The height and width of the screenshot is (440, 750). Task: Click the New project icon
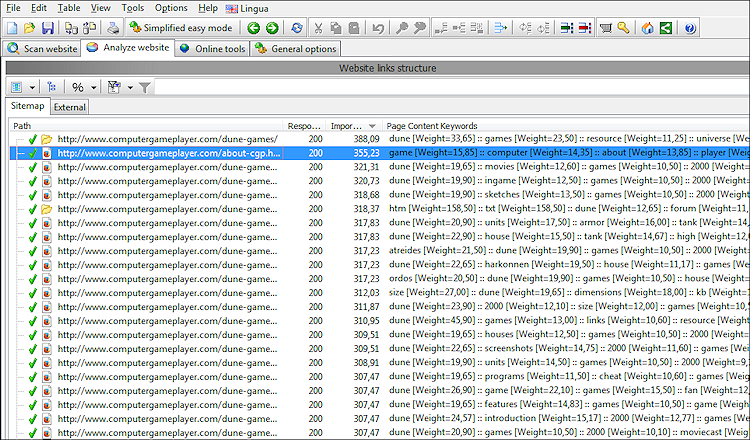[12, 28]
